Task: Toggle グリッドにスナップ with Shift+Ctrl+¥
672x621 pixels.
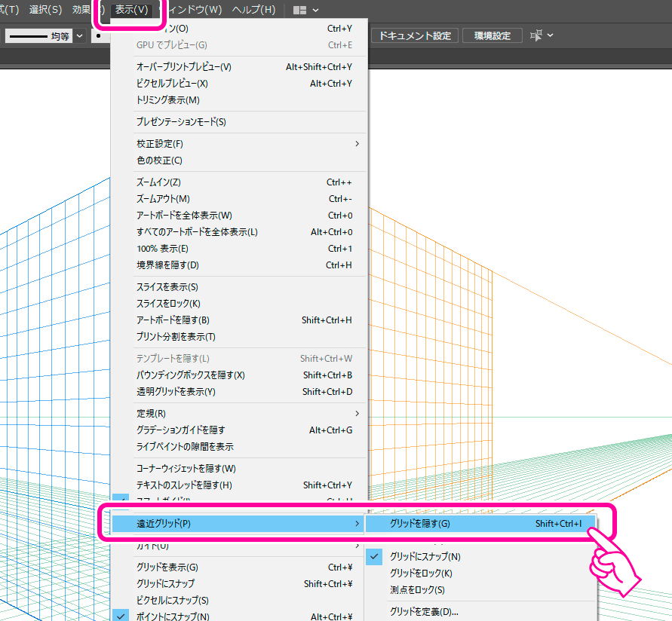Action: click(238, 584)
